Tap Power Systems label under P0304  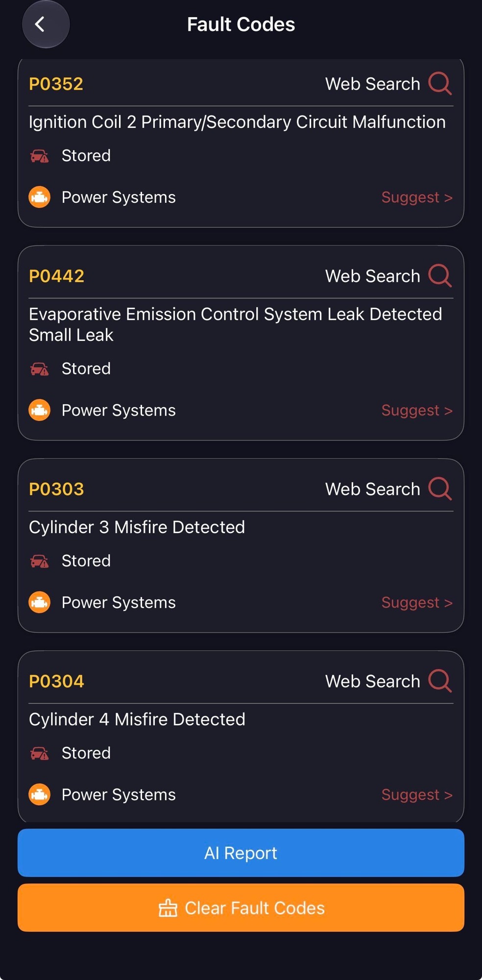point(119,794)
